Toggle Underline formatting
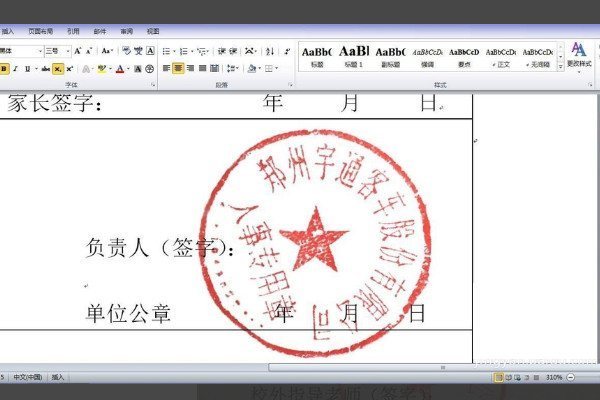 [28, 69]
